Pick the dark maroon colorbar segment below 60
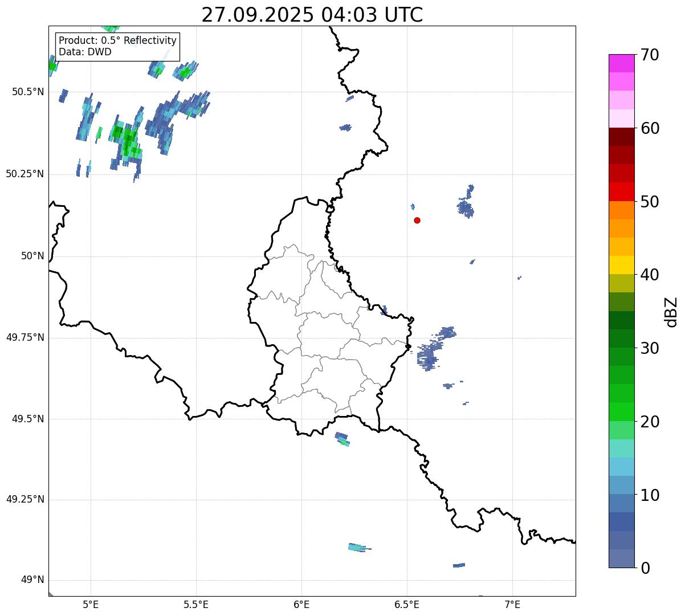The width and height of the screenshot is (685, 616). point(622,137)
